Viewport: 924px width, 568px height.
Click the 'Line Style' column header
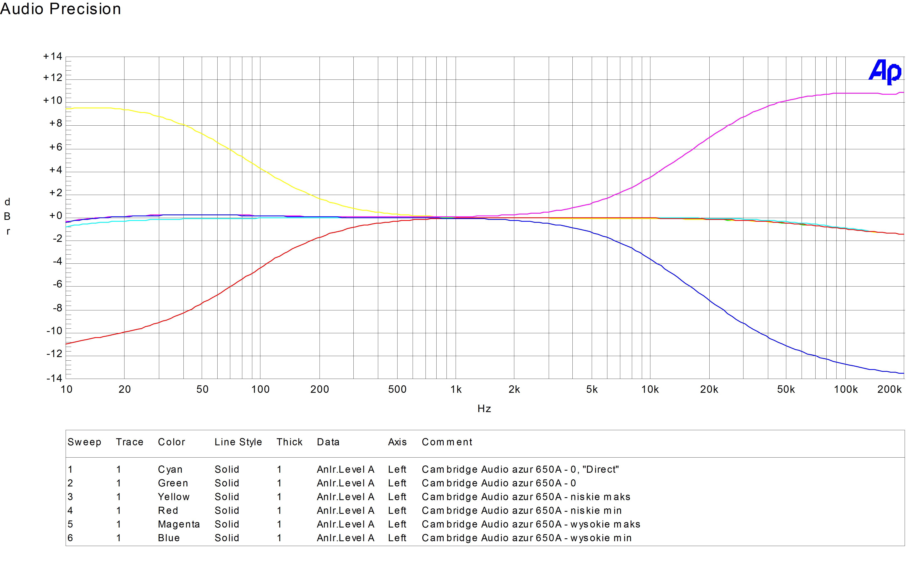pos(238,442)
